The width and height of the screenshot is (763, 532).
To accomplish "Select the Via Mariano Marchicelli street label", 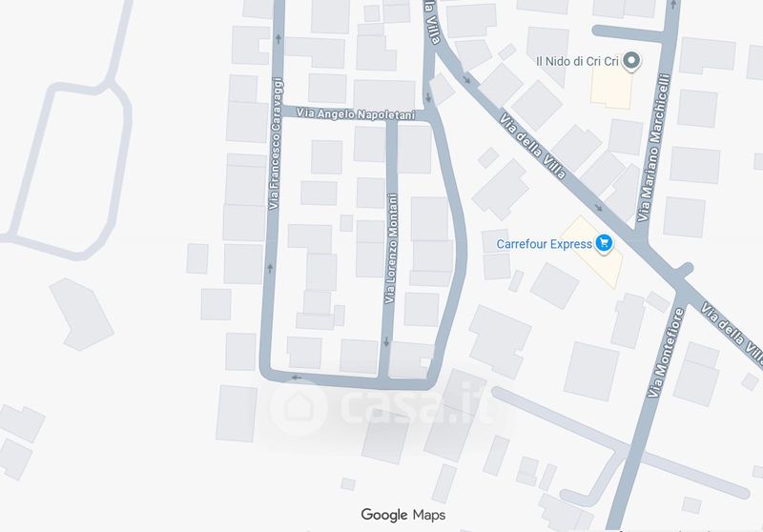I will 653,148.
